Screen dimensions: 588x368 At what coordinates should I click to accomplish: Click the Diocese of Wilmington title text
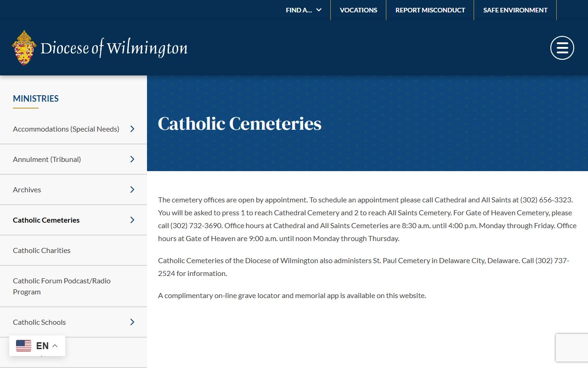[114, 48]
